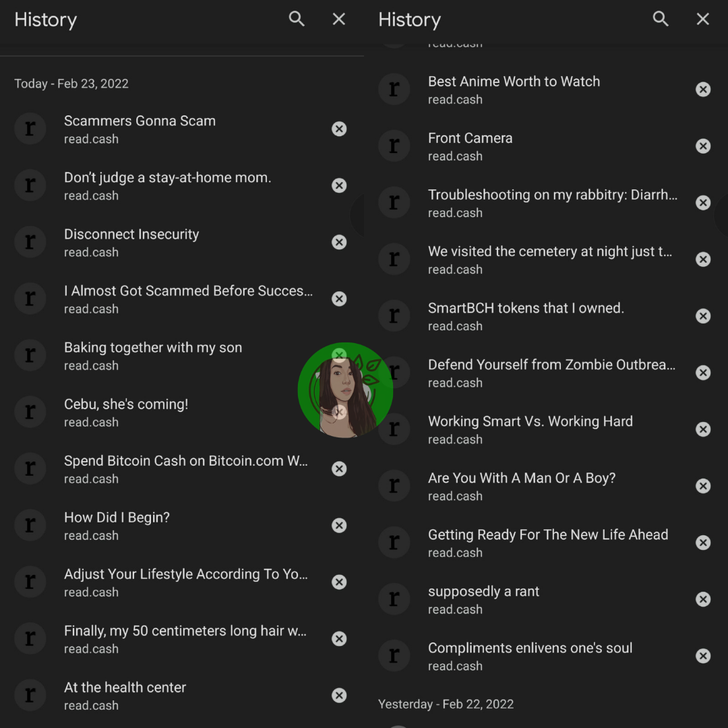
Task: Delete 'Are You With A Man Or A Boy?' entry
Action: (x=703, y=485)
